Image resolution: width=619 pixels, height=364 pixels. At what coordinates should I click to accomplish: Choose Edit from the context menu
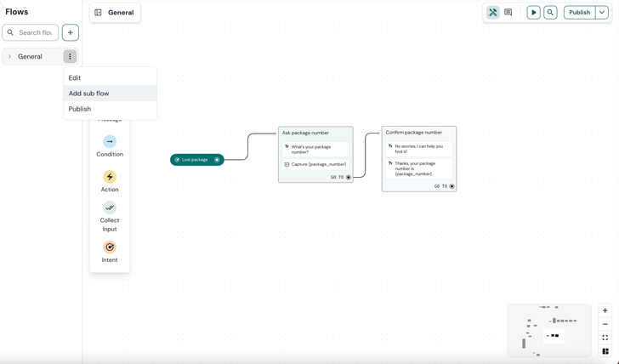click(75, 78)
